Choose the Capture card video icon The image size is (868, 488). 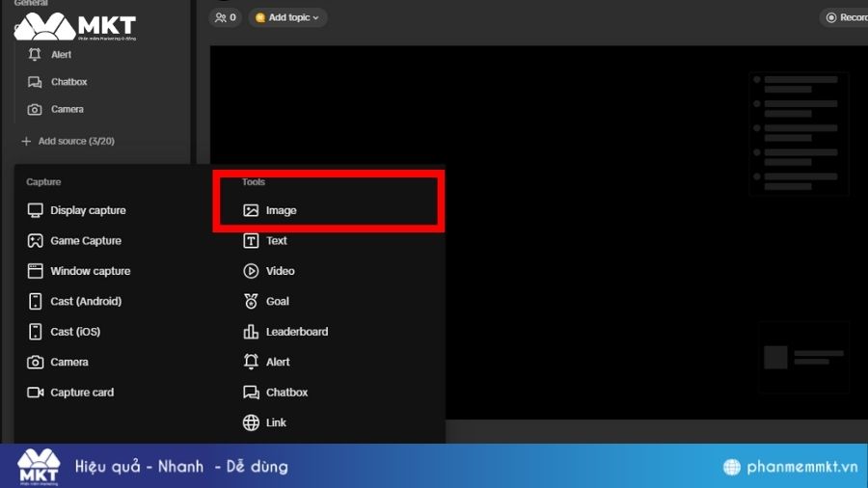coord(35,393)
